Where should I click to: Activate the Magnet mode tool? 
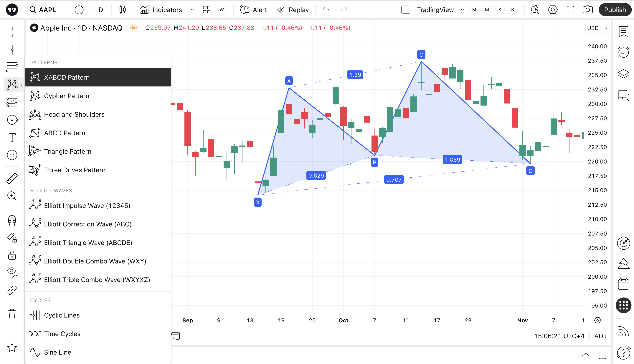tap(12, 220)
